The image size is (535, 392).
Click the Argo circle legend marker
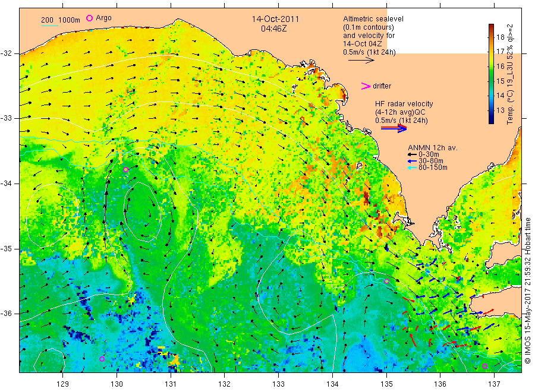click(89, 18)
